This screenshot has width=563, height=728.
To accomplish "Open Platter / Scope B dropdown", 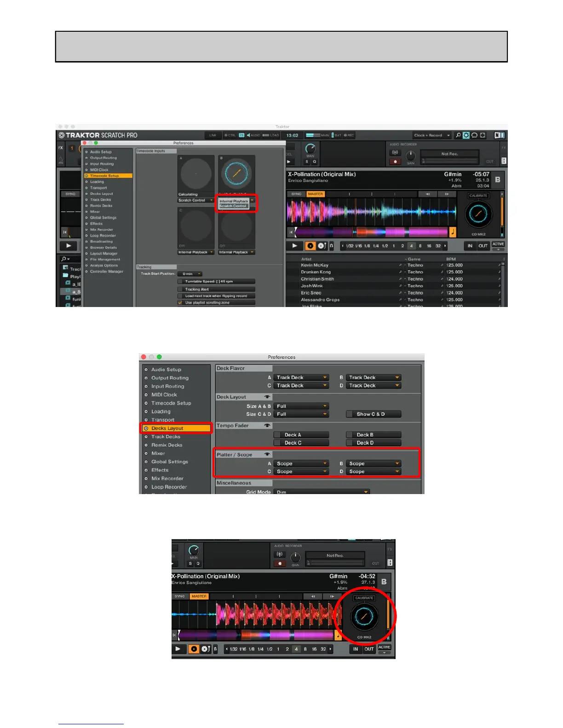I will point(373,463).
